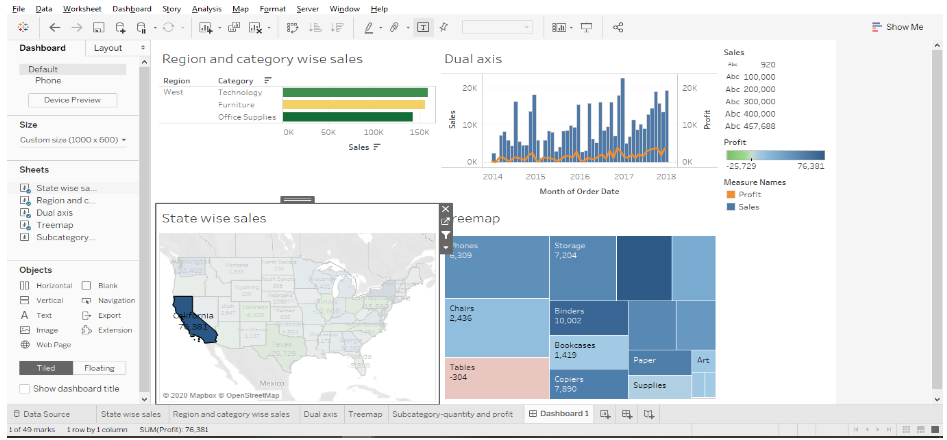Enable Show dashboard title checkbox
Screen dimensions: 947x440
click(x=25, y=389)
